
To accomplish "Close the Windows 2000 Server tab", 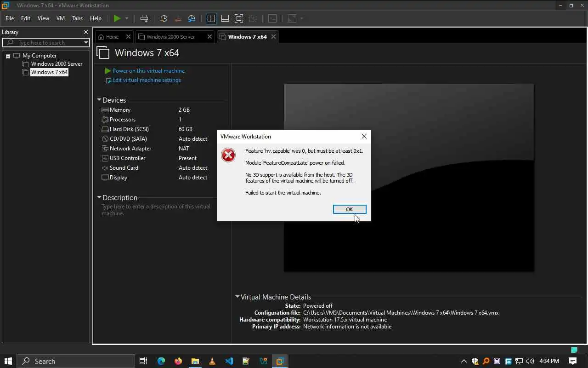I will 209,37.
